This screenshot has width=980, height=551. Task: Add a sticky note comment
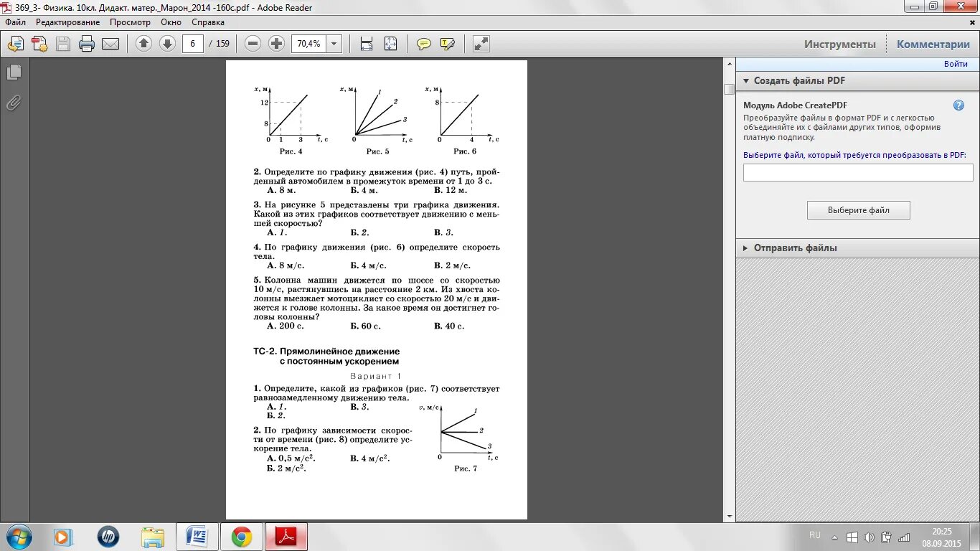424,44
